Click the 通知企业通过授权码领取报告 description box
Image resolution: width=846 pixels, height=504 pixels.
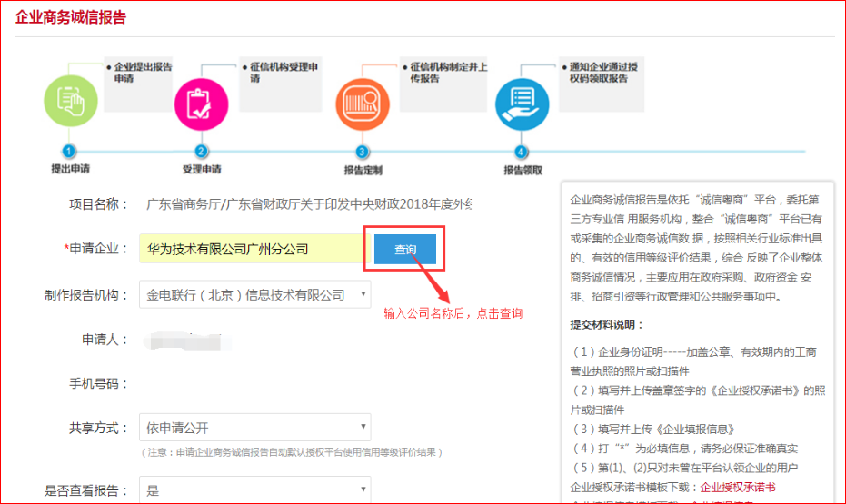point(602,84)
